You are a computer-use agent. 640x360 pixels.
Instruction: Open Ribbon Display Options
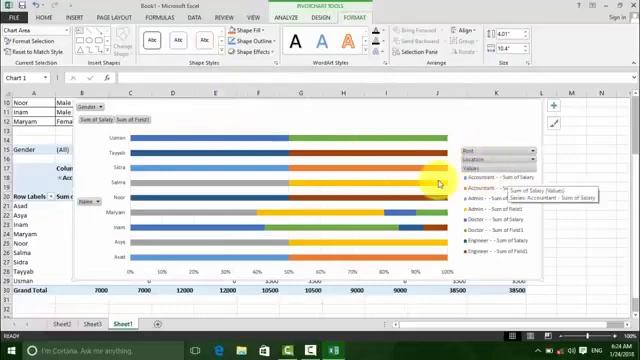pyautogui.click(x=592, y=5)
